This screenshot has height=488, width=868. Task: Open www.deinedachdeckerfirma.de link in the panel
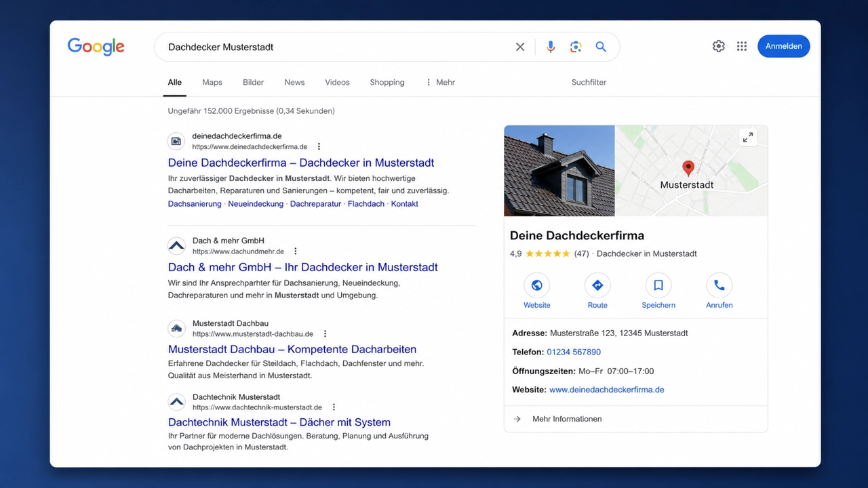coord(607,390)
